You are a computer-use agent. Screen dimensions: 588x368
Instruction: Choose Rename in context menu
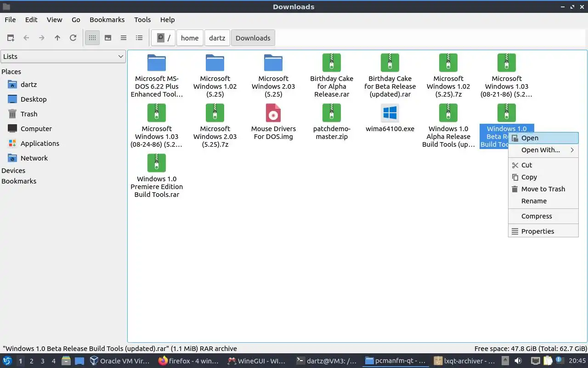coord(543,201)
